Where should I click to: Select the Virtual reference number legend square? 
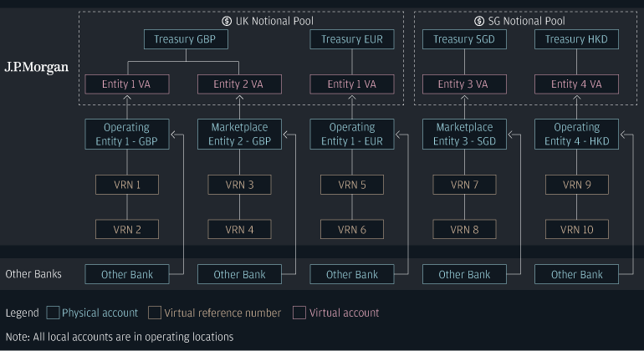click(x=155, y=313)
